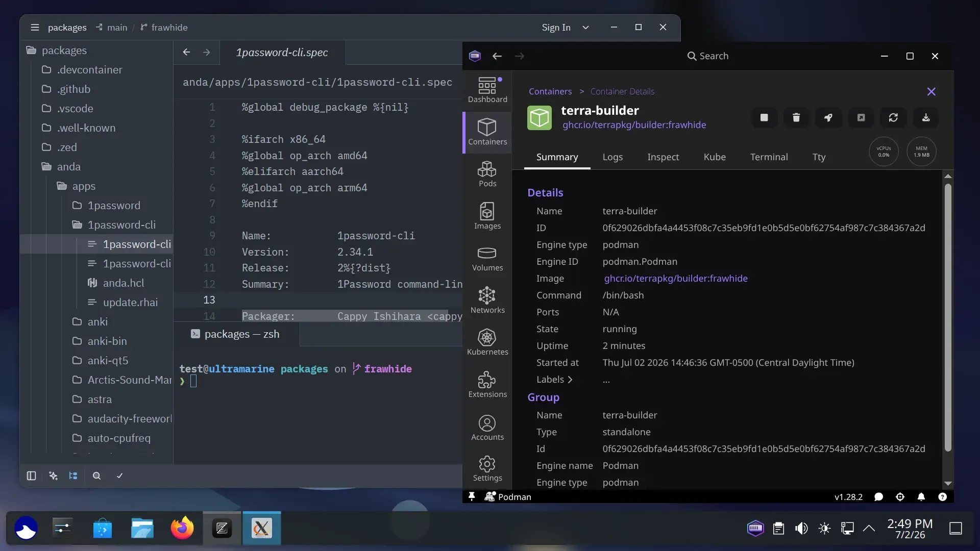Switch to the Terminal tab in container details
The height and width of the screenshot is (551, 980).
pos(769,157)
